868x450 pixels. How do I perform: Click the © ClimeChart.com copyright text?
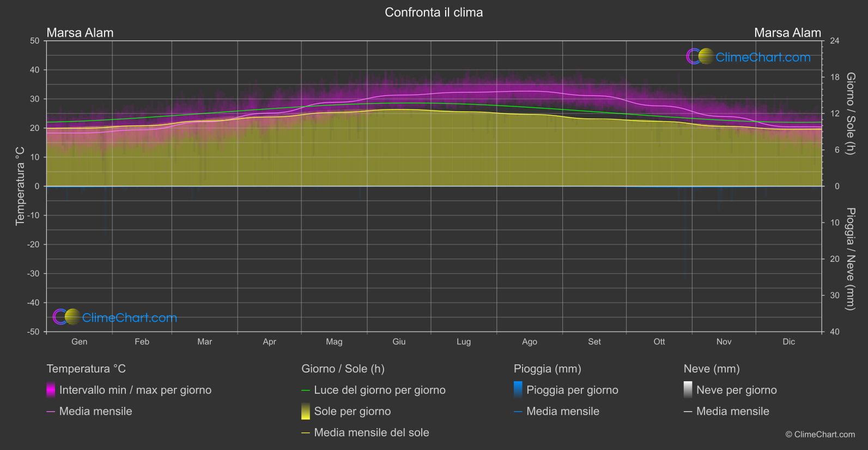(820, 434)
